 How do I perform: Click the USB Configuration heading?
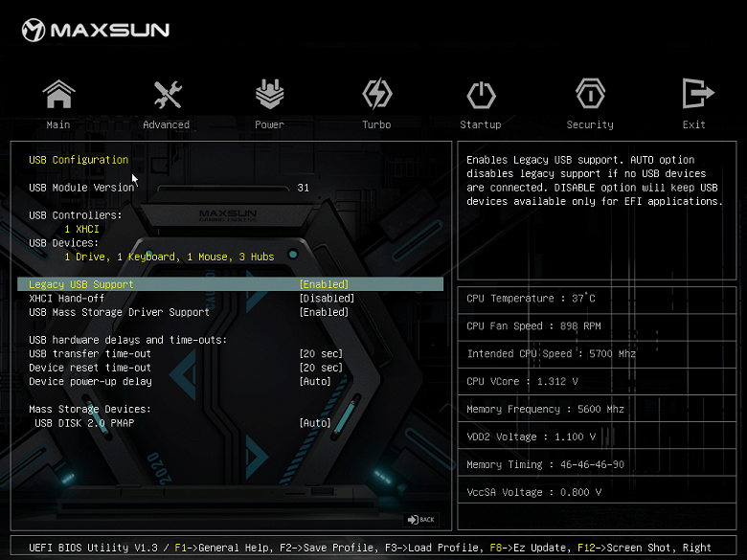[x=79, y=160]
